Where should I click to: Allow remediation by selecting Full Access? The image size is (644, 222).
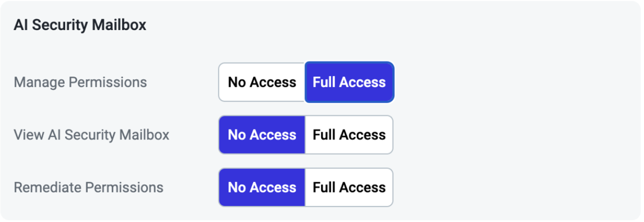pyautogui.click(x=349, y=187)
